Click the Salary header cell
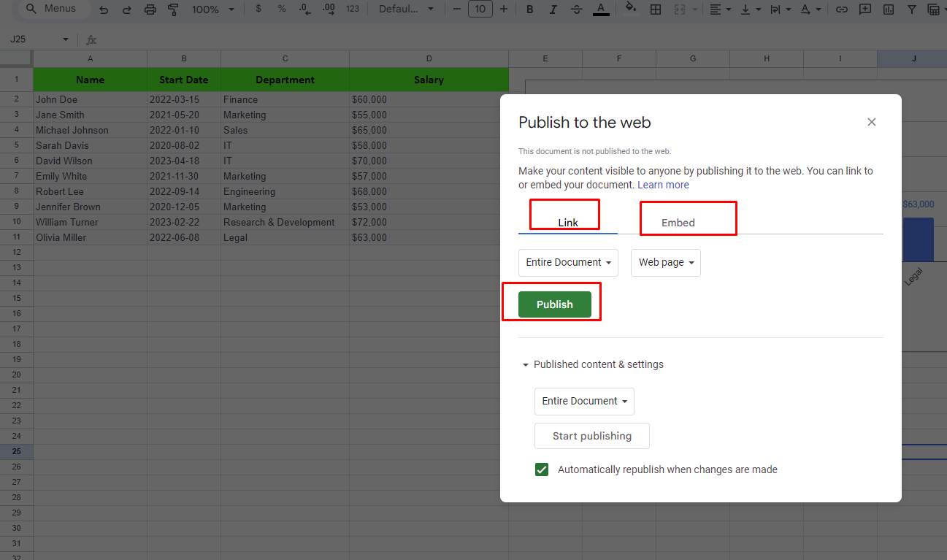 [x=429, y=80]
